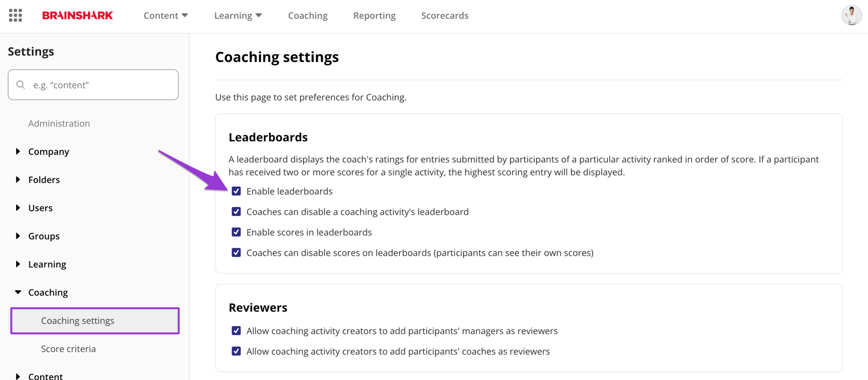Open the app launcher grid icon
The height and width of the screenshot is (380, 868).
tap(16, 15)
